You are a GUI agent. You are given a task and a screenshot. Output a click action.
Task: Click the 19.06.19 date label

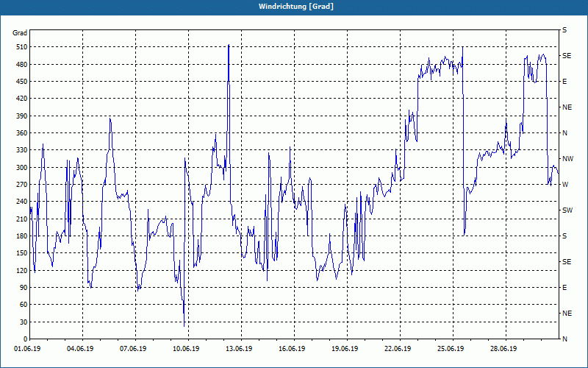click(345, 349)
